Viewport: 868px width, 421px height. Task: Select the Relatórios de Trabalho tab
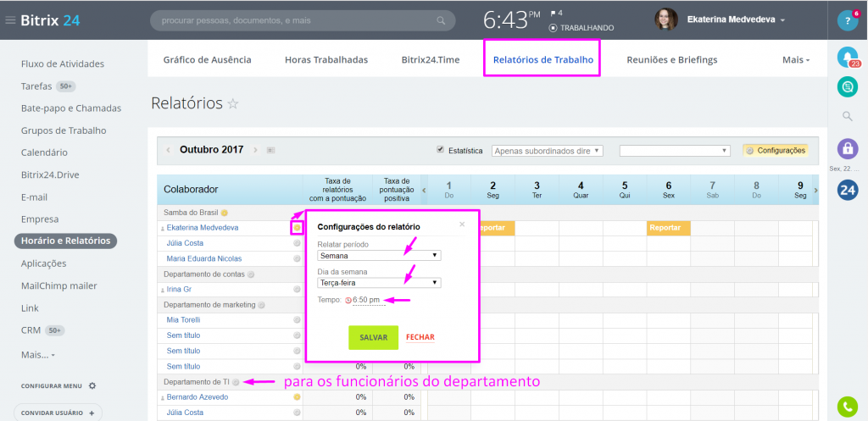click(x=543, y=60)
